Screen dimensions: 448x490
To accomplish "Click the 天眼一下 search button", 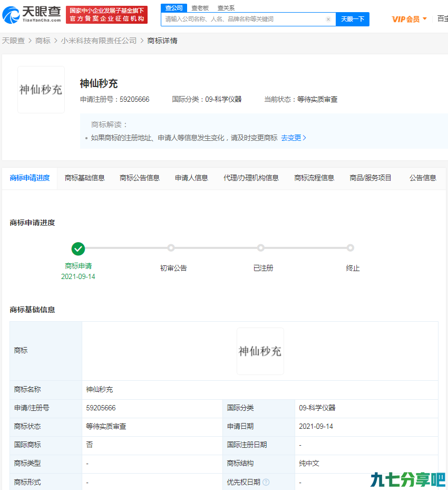I will (x=353, y=19).
